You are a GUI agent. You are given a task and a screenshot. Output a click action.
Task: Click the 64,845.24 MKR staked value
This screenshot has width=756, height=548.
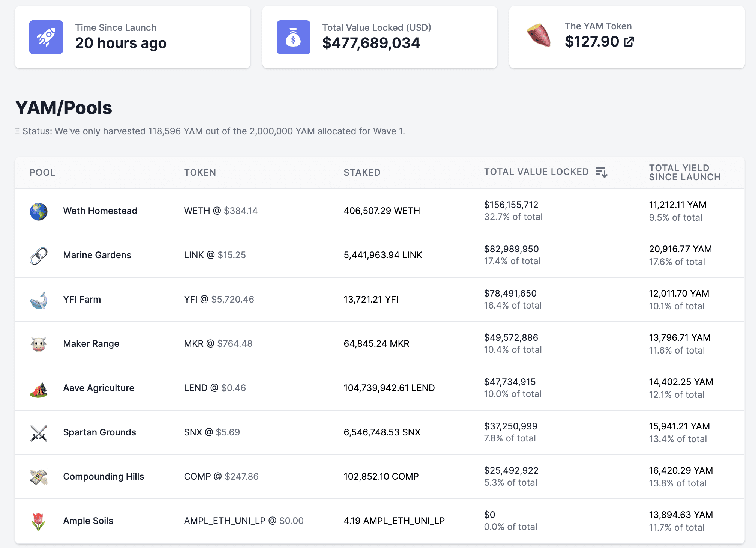[376, 344]
